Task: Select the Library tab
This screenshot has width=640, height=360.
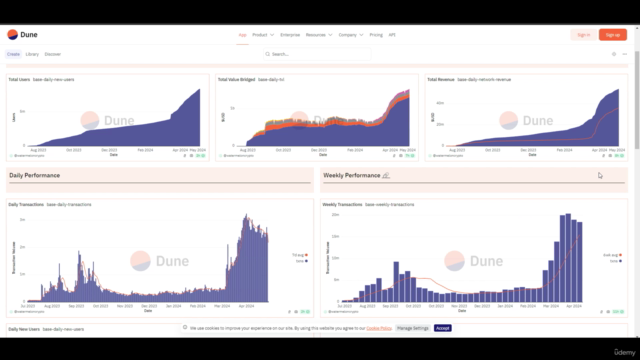Action: coord(32,54)
